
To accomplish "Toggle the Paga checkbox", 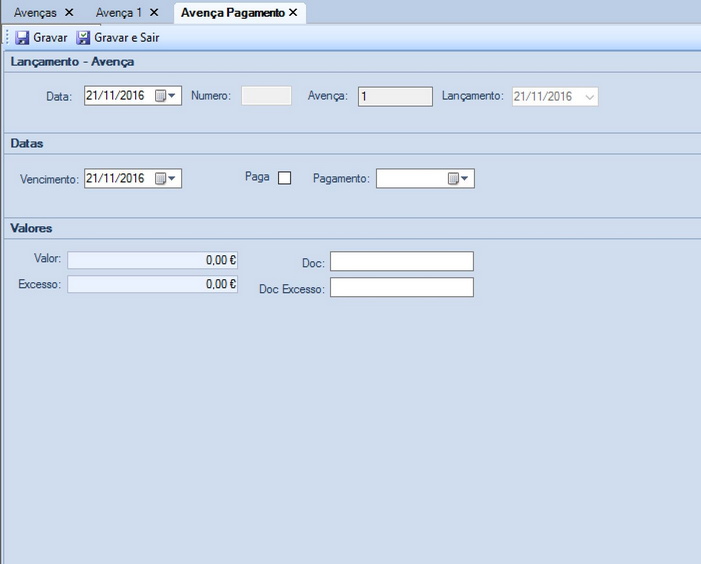I will [284, 178].
